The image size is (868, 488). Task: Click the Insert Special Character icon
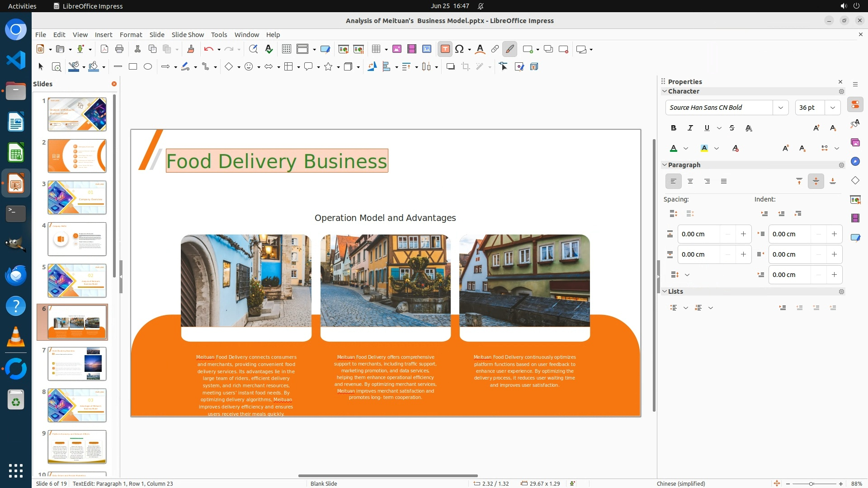(x=459, y=49)
